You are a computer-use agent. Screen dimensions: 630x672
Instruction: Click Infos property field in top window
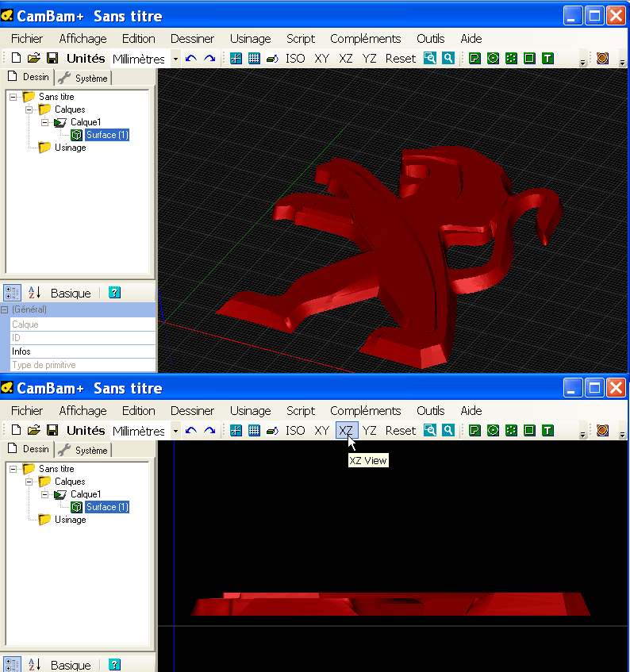tap(83, 351)
